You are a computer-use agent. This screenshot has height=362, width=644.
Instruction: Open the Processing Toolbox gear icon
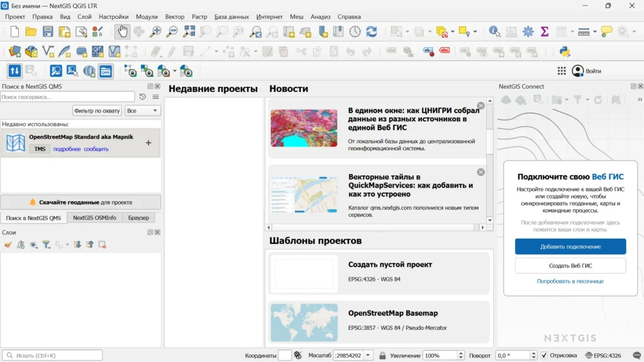pos(528,31)
